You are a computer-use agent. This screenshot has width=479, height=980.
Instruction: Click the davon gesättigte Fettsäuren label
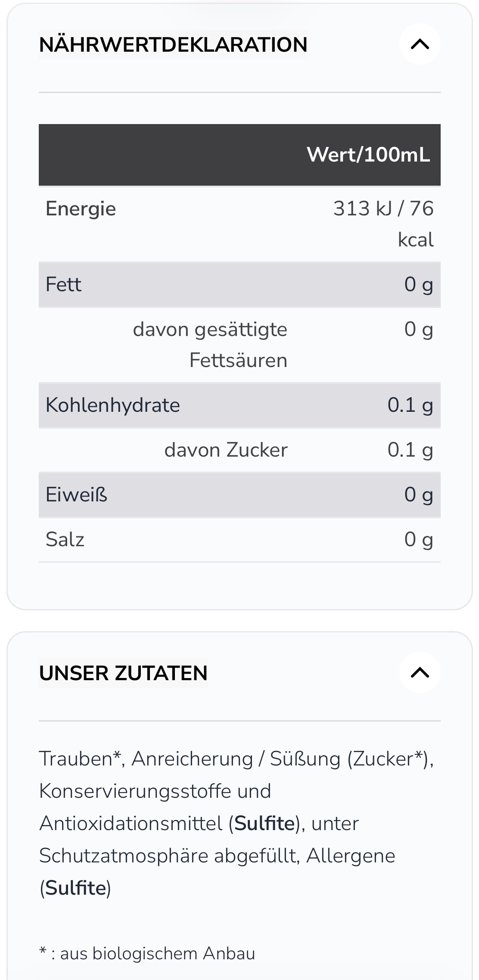(x=210, y=345)
